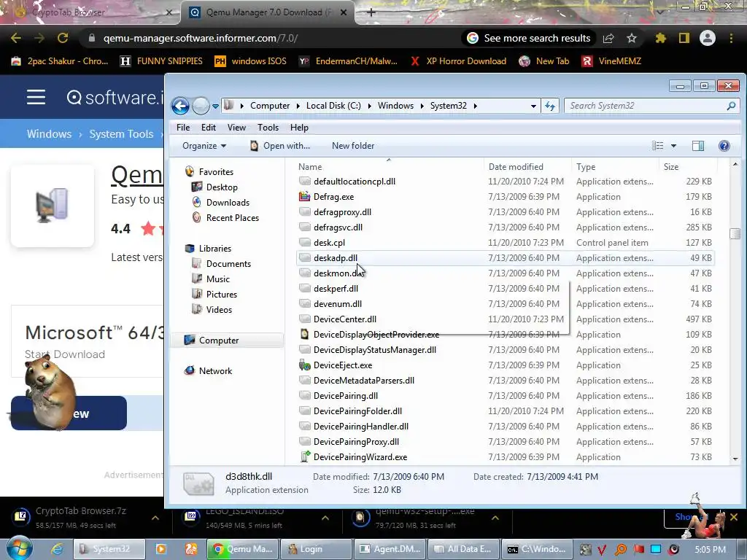Click the Windows Start button
Screen dimensions: 747x560
click(19, 548)
